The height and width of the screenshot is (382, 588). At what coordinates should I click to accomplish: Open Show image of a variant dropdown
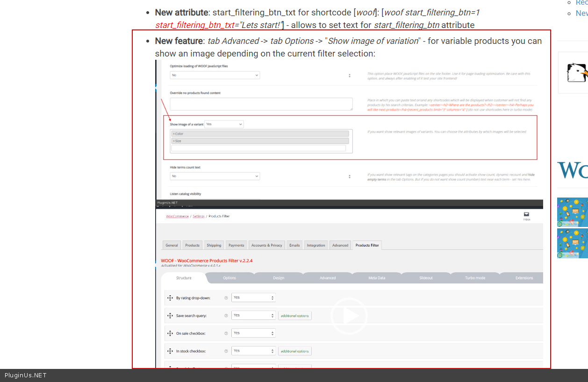224,124
